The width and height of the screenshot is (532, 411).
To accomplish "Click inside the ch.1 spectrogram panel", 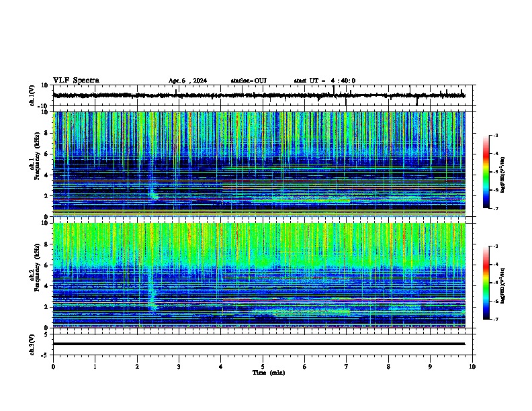I will click(259, 164).
